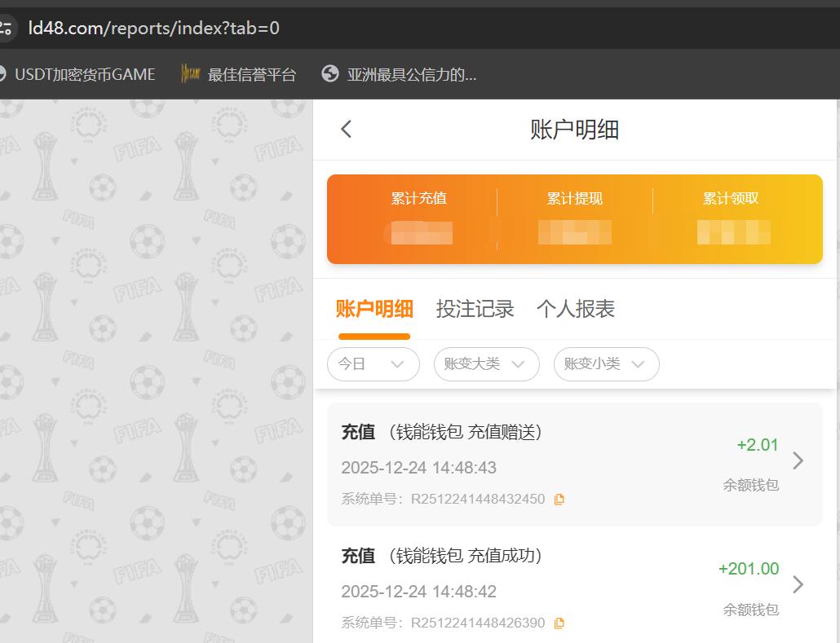Expand the 账变大类 dropdown

tap(486, 364)
